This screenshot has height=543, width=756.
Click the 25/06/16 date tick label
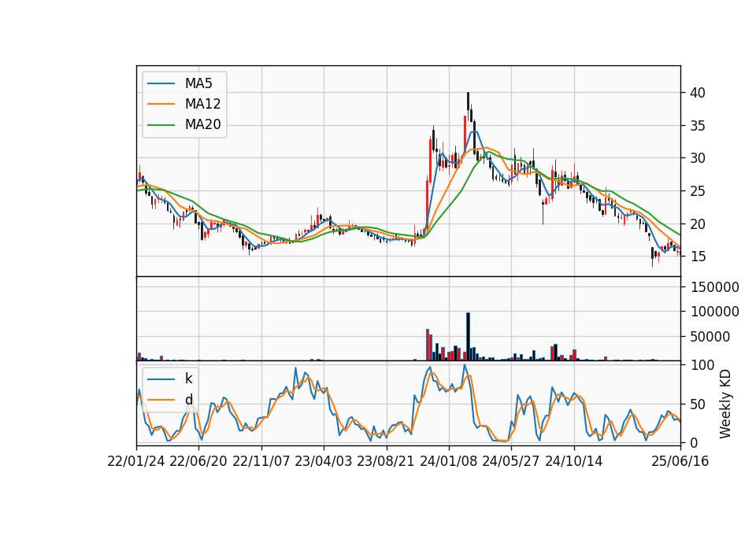(680, 461)
